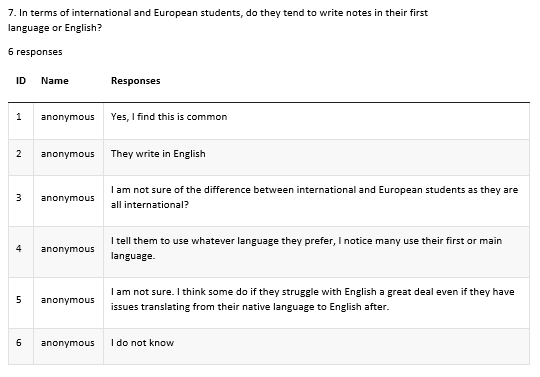Image resolution: width=540 pixels, height=377 pixels.
Task: Select response 'They write in English'
Action: point(158,154)
